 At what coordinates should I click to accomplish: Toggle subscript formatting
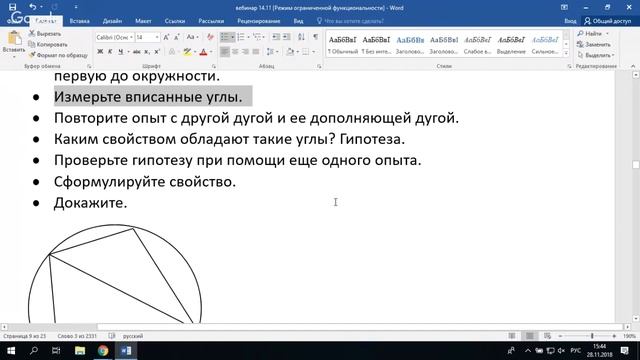pyautogui.click(x=147, y=52)
